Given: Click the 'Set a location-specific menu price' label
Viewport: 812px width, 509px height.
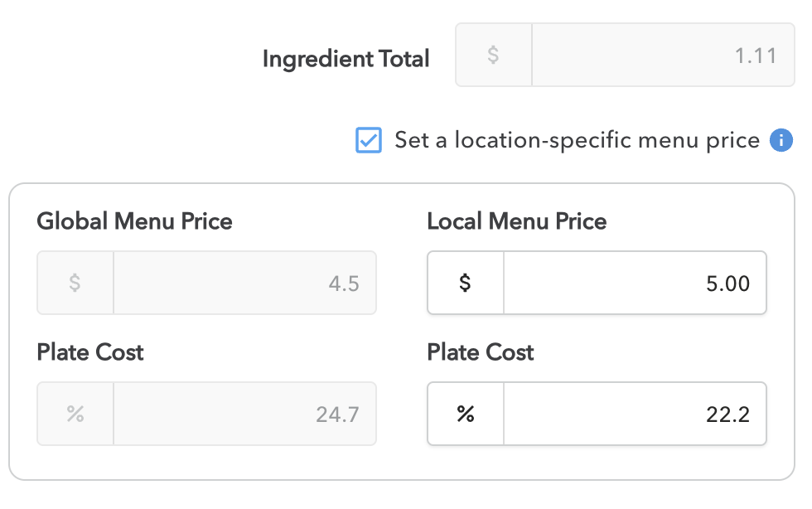Looking at the screenshot, I should click(577, 140).
